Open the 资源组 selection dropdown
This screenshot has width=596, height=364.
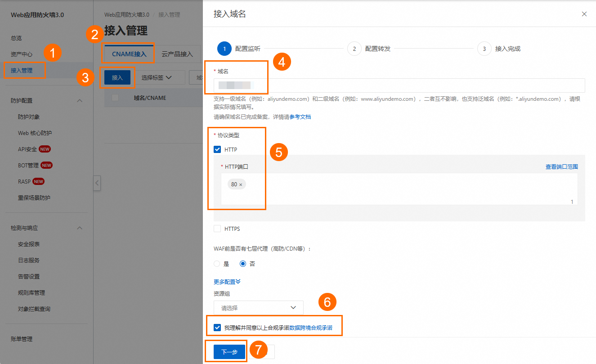[x=258, y=307]
